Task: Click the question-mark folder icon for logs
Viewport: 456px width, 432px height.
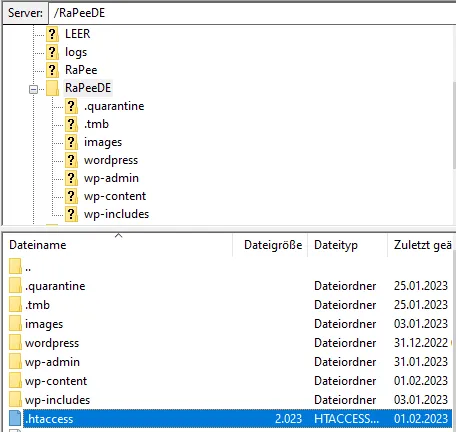Action: pos(52,52)
